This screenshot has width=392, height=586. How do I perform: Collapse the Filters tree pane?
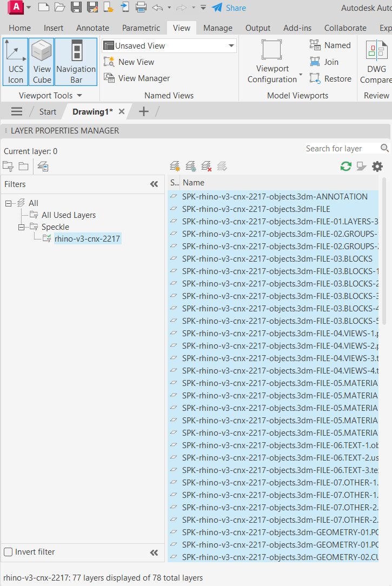(154, 184)
